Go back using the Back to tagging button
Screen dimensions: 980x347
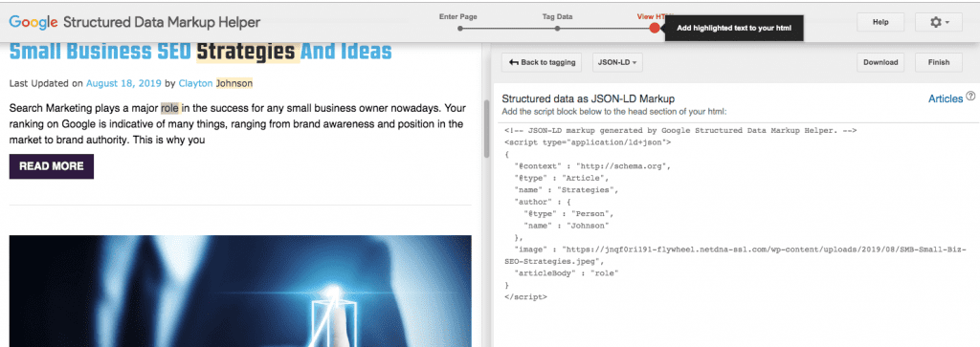click(543, 62)
